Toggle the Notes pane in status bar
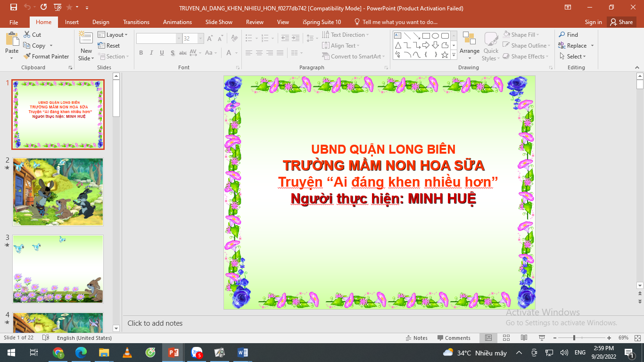Image resolution: width=644 pixels, height=362 pixels. click(x=417, y=338)
